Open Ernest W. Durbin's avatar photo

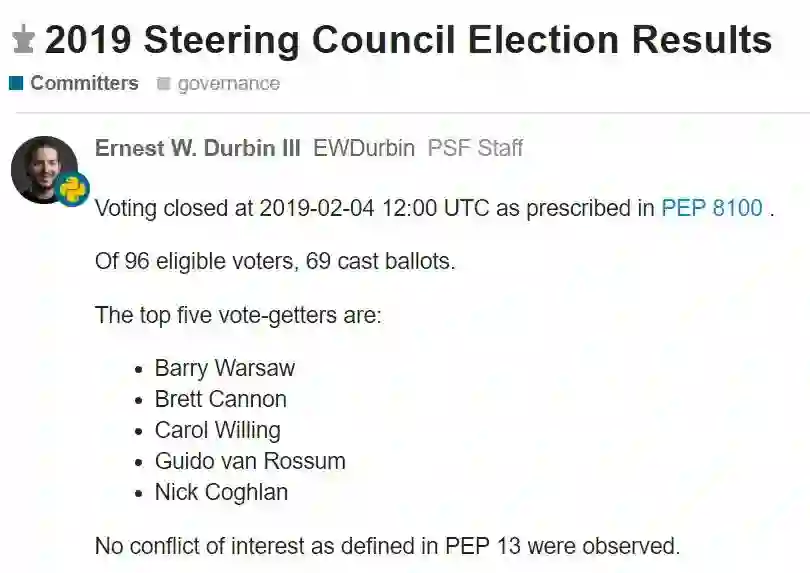coord(43,167)
